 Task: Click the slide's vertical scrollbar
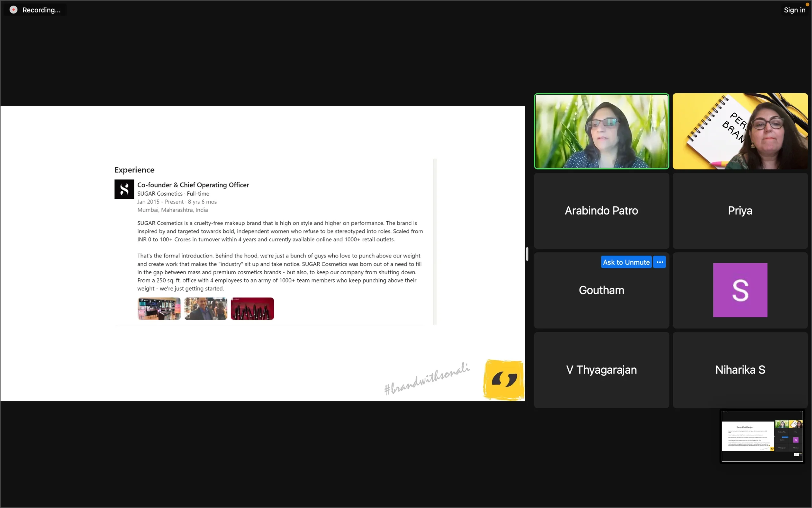(x=435, y=242)
